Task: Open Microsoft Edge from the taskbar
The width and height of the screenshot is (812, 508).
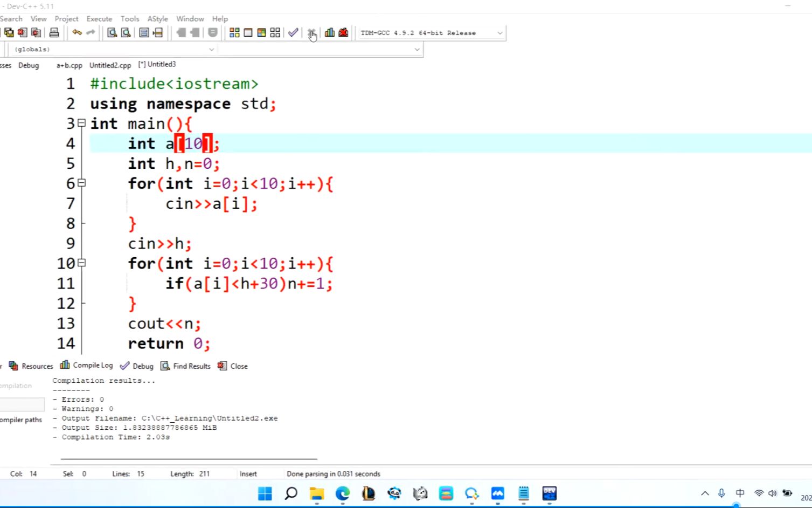Action: (x=343, y=493)
